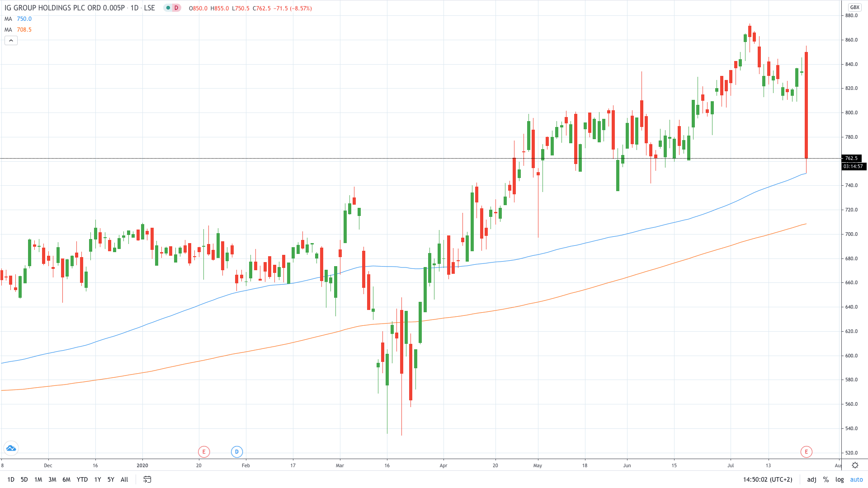The image size is (868, 488).
Task: Open timezone menu showing UTC+2
Action: (768, 479)
